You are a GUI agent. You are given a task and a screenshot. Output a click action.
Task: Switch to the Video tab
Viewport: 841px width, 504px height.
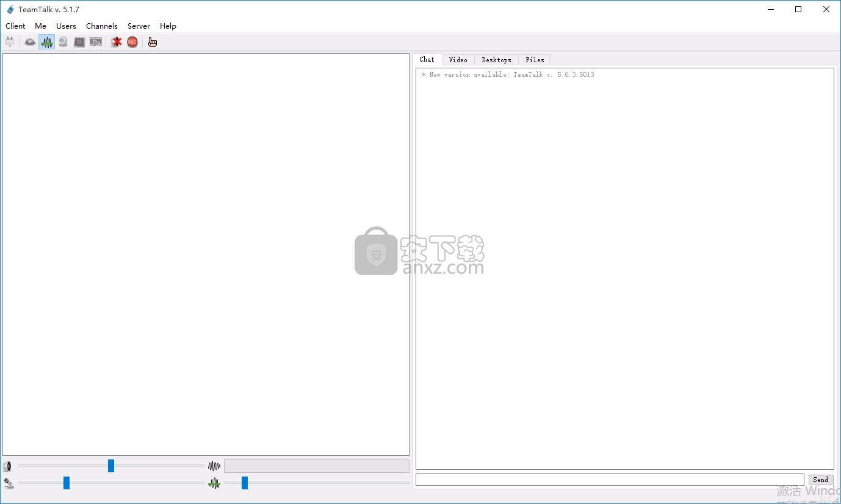(458, 60)
